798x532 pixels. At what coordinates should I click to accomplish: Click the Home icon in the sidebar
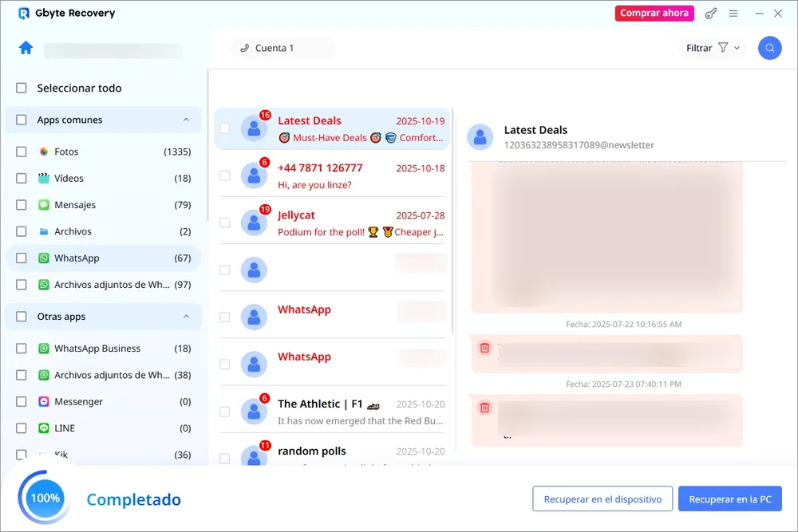[25, 48]
